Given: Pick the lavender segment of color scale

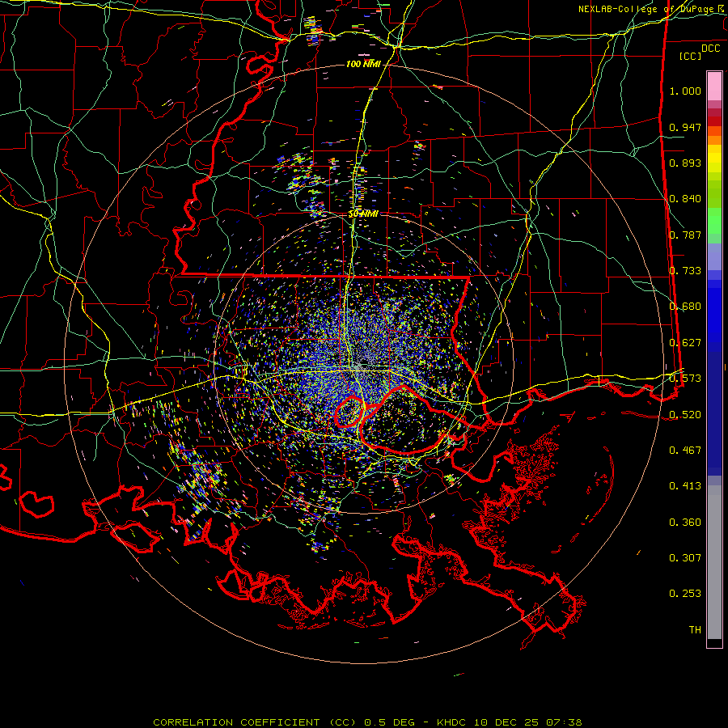Looking at the screenshot, I should click(x=714, y=256).
